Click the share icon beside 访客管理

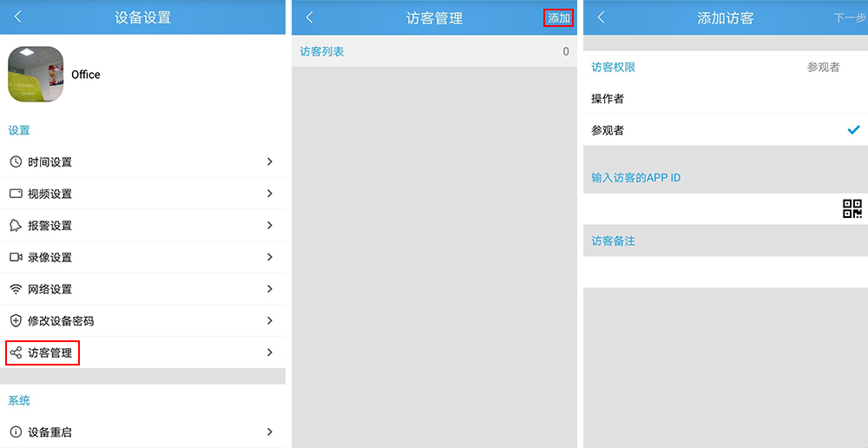[x=16, y=352]
